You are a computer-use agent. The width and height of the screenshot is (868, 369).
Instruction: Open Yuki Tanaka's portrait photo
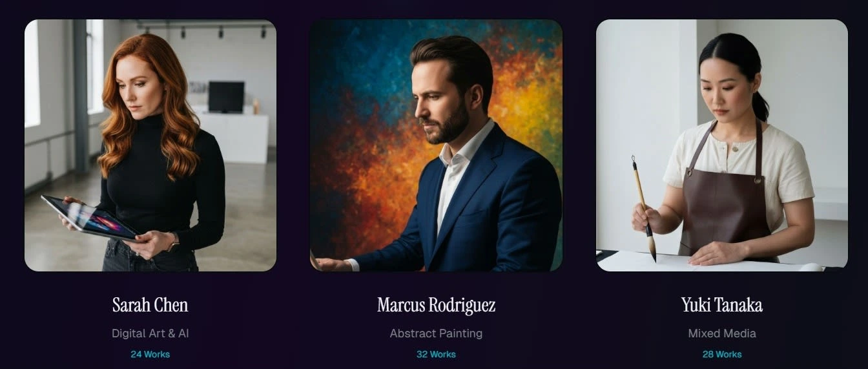coord(722,145)
